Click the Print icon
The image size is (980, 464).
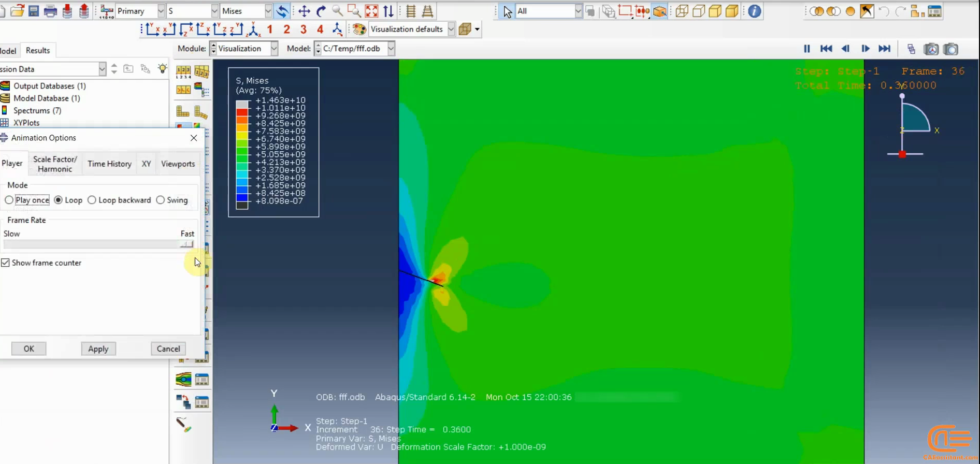(x=50, y=11)
